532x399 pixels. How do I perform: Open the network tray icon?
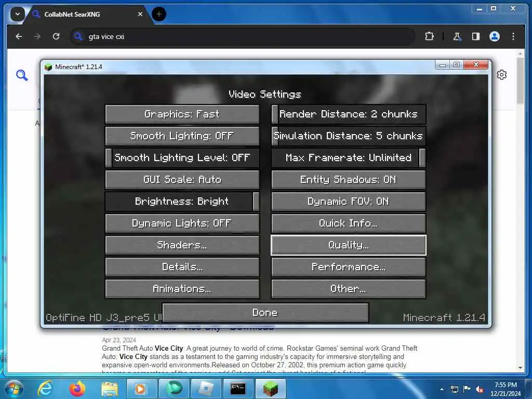coord(454,389)
